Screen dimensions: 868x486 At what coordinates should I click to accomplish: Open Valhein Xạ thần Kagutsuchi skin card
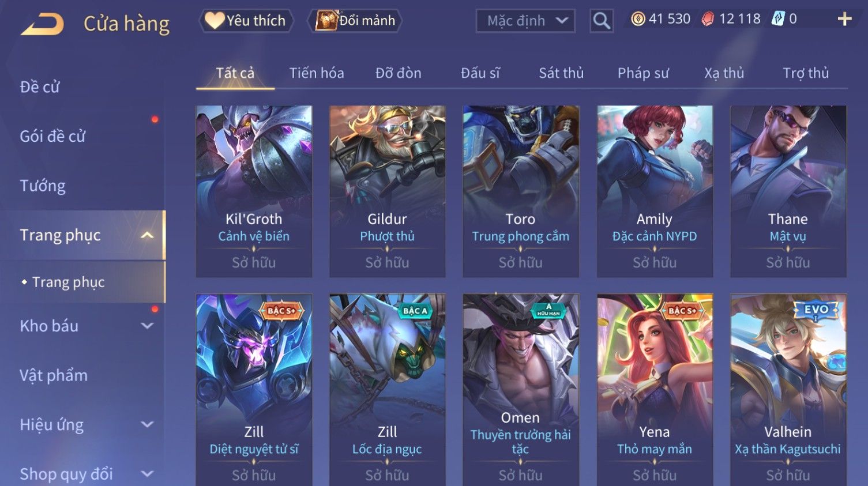pyautogui.click(x=788, y=390)
